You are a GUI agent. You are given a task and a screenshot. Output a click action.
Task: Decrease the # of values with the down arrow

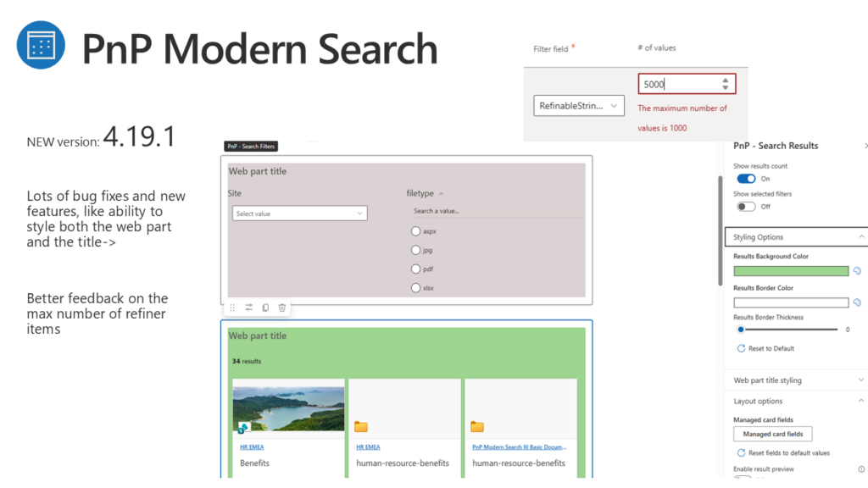(726, 87)
